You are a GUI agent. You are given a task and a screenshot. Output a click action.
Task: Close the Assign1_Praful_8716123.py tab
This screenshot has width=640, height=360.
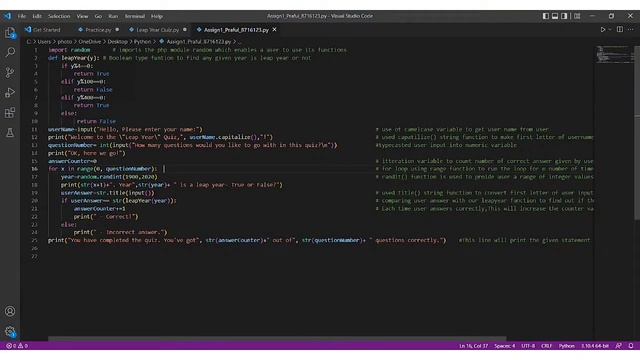click(x=275, y=29)
